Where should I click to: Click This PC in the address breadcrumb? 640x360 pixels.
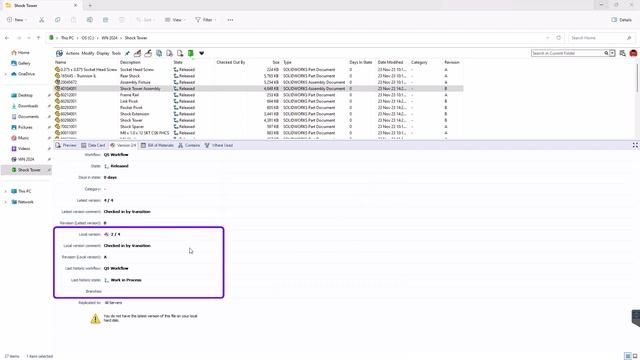click(67, 38)
